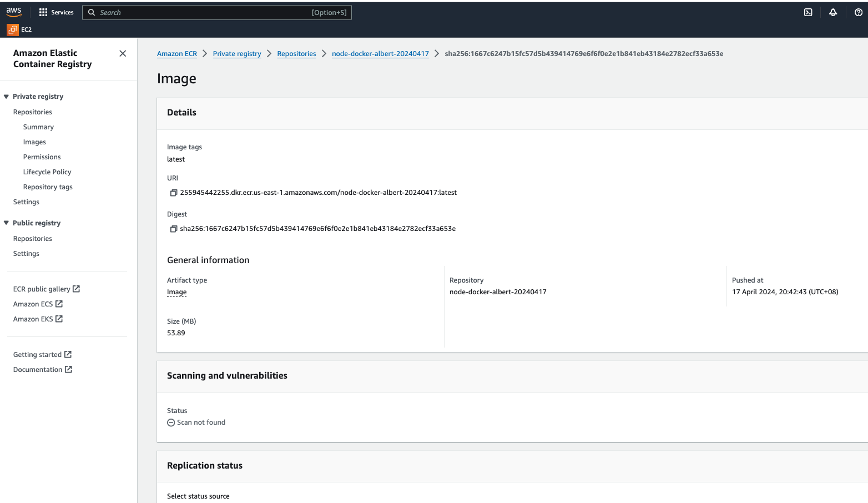Click the Scanning and vulnerabilities heading
868x503 pixels.
pyautogui.click(x=227, y=376)
